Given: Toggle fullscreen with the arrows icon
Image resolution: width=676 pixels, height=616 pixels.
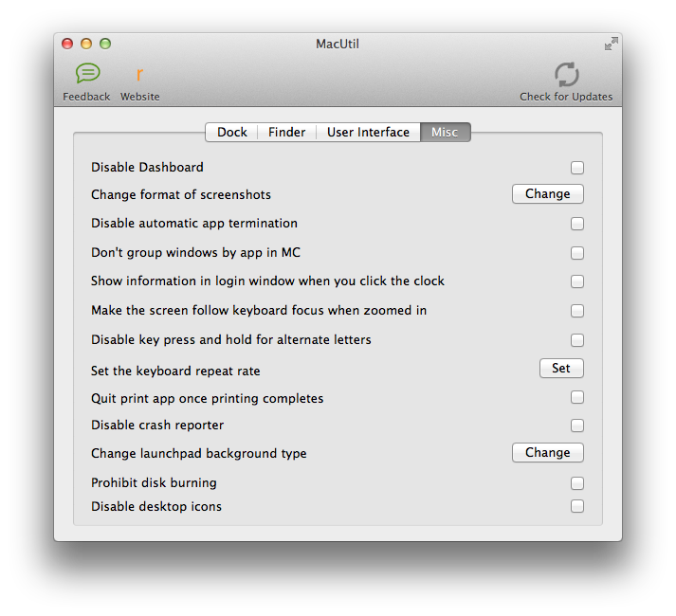Looking at the screenshot, I should coord(611,44).
